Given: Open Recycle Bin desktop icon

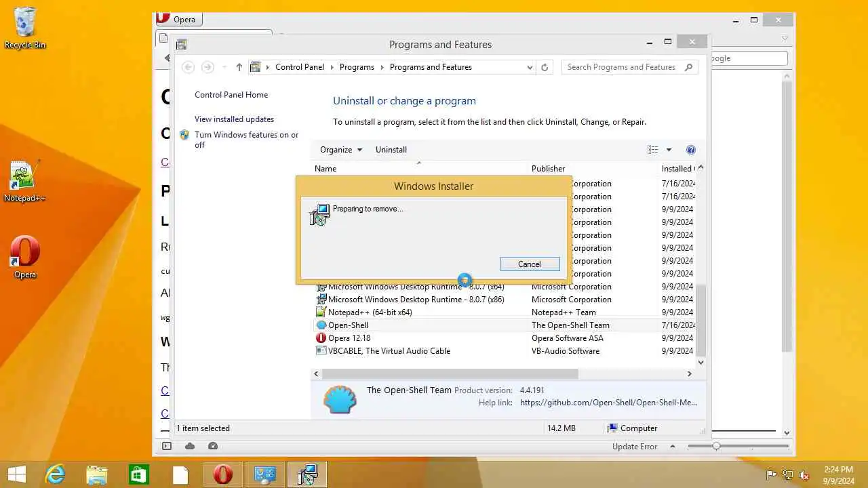Looking at the screenshot, I should click(25, 28).
